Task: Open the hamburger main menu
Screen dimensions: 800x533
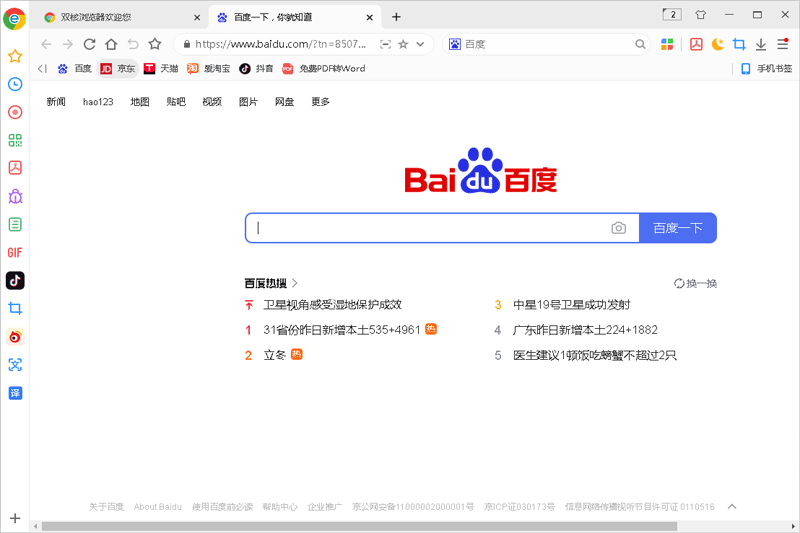Action: tap(781, 44)
